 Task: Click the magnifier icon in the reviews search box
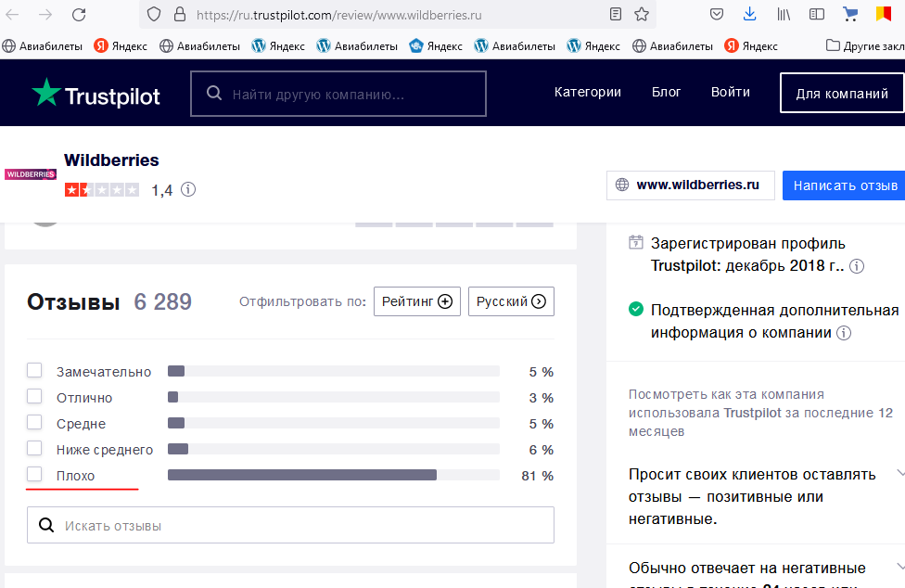point(46,525)
